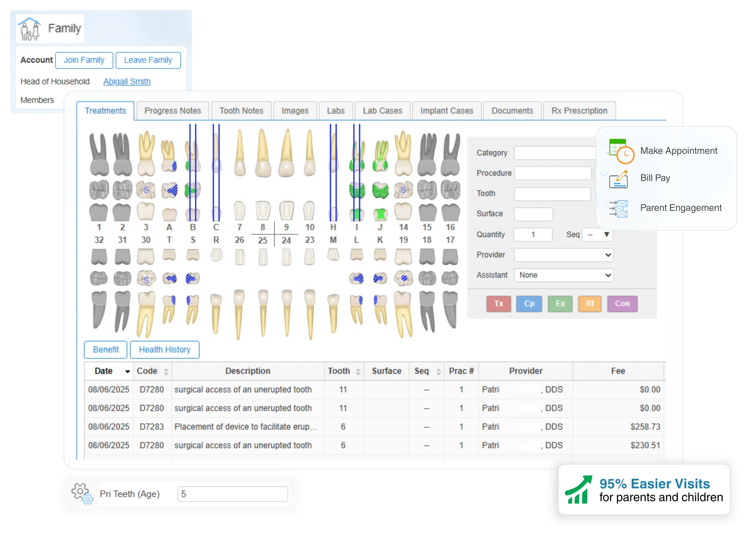Click the purple Con status button

pyautogui.click(x=622, y=303)
